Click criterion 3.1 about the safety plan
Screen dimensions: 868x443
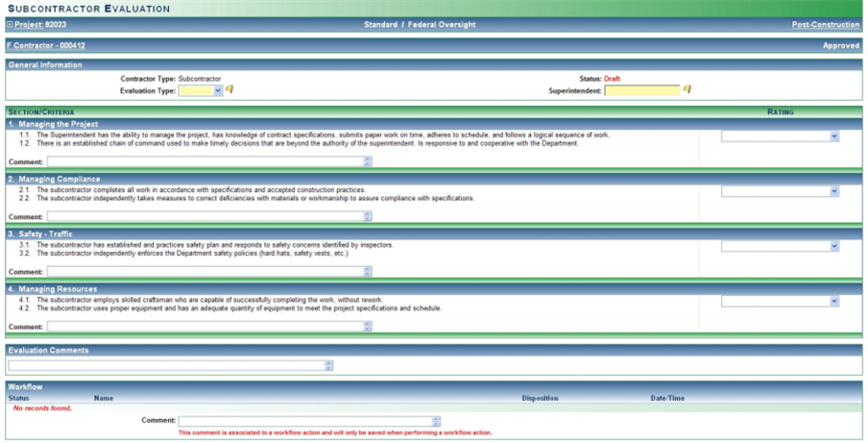click(x=206, y=245)
